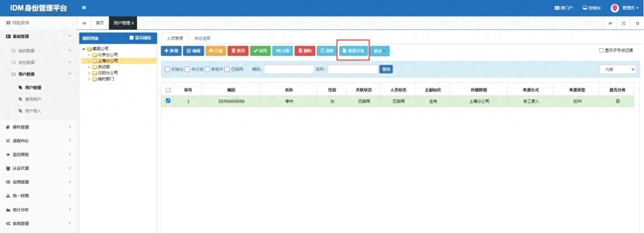
Task: Open 微门户 portal from header
Action: (x=563, y=8)
